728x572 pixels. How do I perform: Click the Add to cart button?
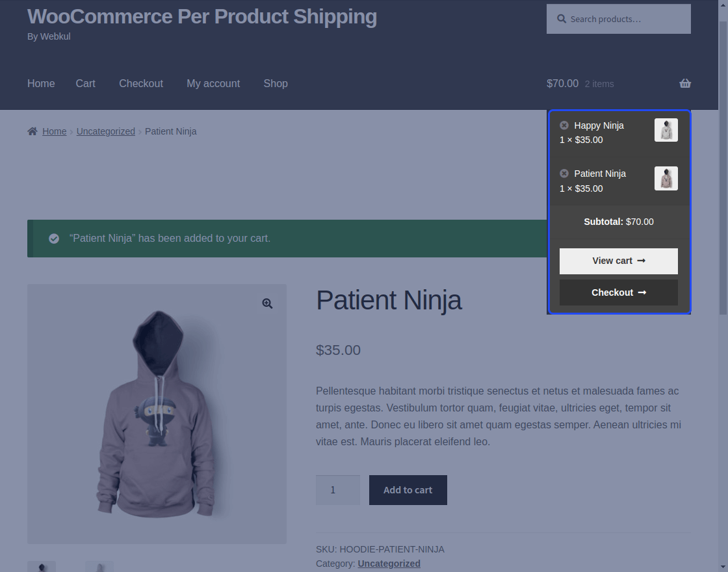point(408,489)
